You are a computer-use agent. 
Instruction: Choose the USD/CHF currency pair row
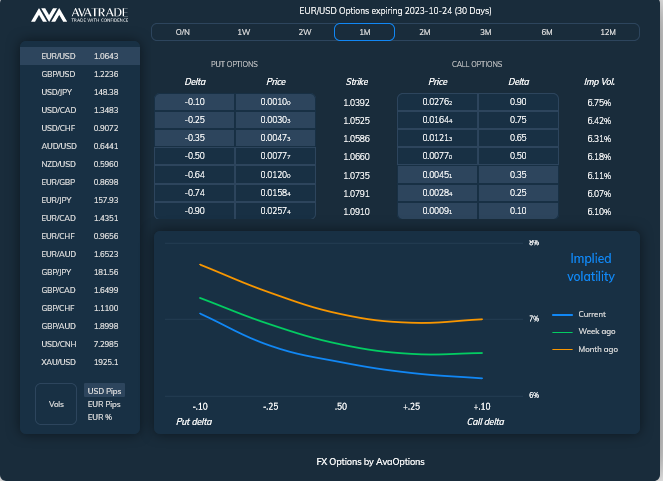pyautogui.click(x=80, y=128)
